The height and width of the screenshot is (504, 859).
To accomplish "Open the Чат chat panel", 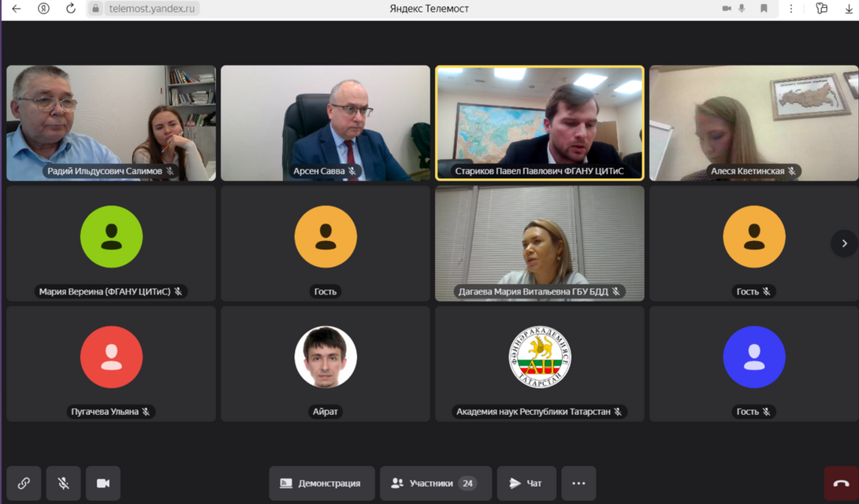I will point(526,484).
